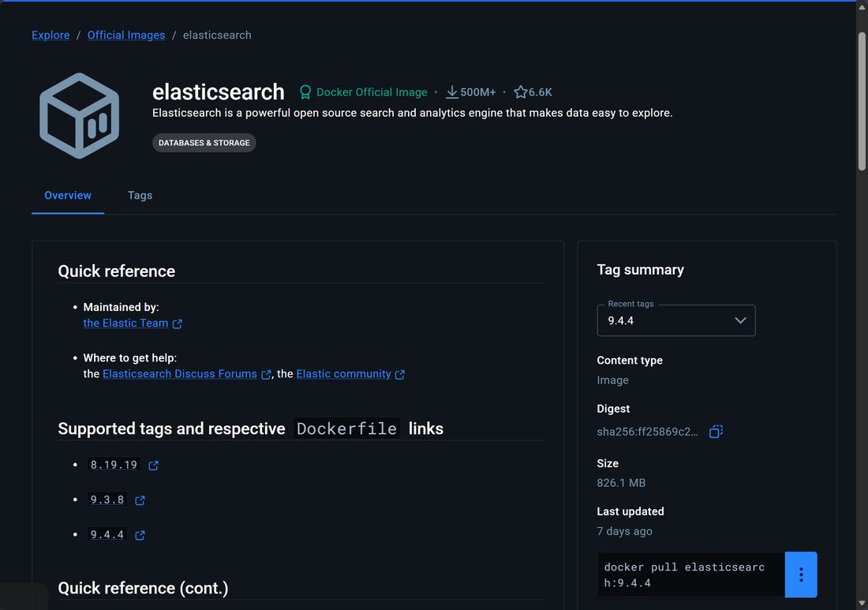The height and width of the screenshot is (610, 868).
Task: Click the 8.19.19 tag code
Action: pyautogui.click(x=114, y=465)
